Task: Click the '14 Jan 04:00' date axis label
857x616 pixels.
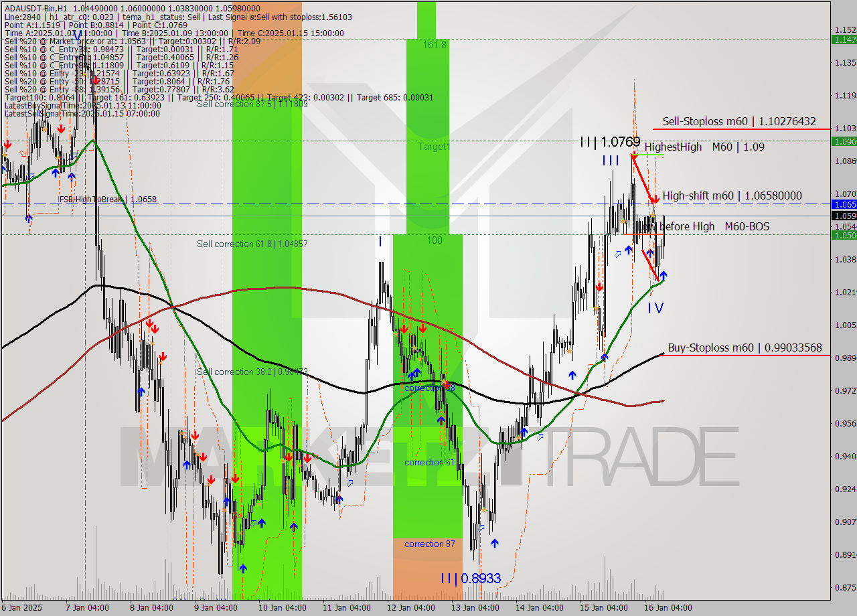Action: 538,608
